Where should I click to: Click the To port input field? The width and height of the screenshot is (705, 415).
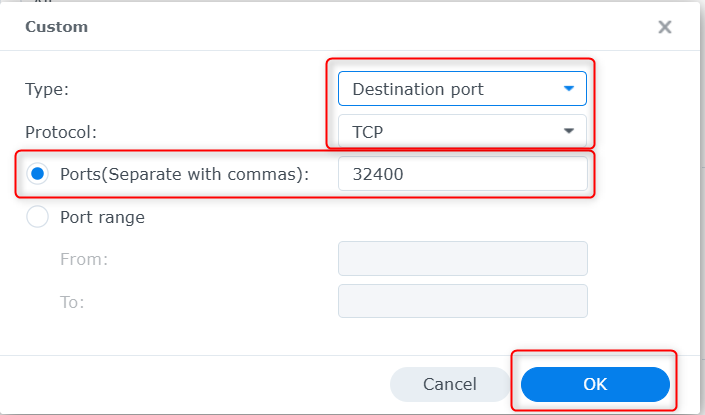pyautogui.click(x=462, y=301)
